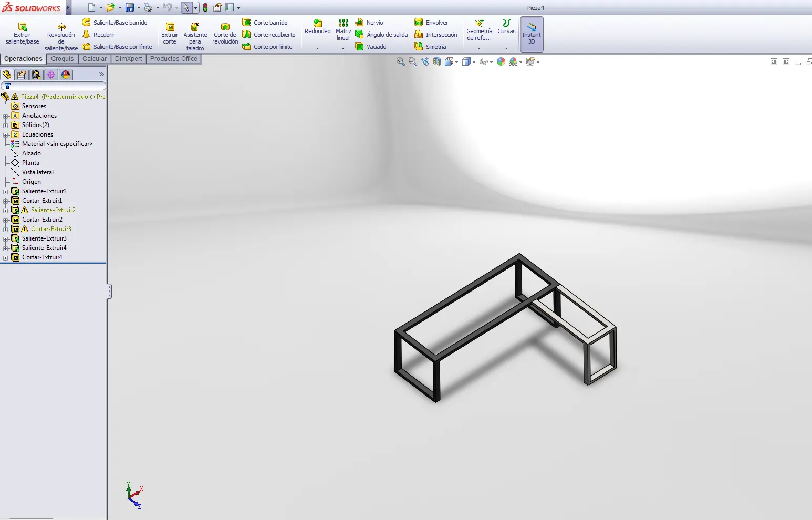Expand Cortar-Extruir4 feature
This screenshot has height=520, width=812.
pyautogui.click(x=5, y=257)
